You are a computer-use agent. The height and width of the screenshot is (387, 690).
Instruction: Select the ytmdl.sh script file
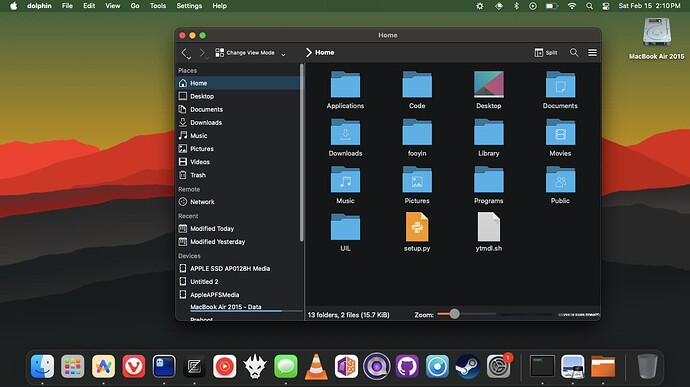tap(488, 227)
